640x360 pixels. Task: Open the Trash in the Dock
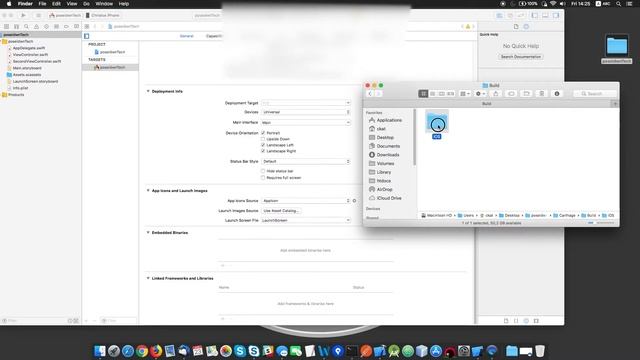point(540,351)
